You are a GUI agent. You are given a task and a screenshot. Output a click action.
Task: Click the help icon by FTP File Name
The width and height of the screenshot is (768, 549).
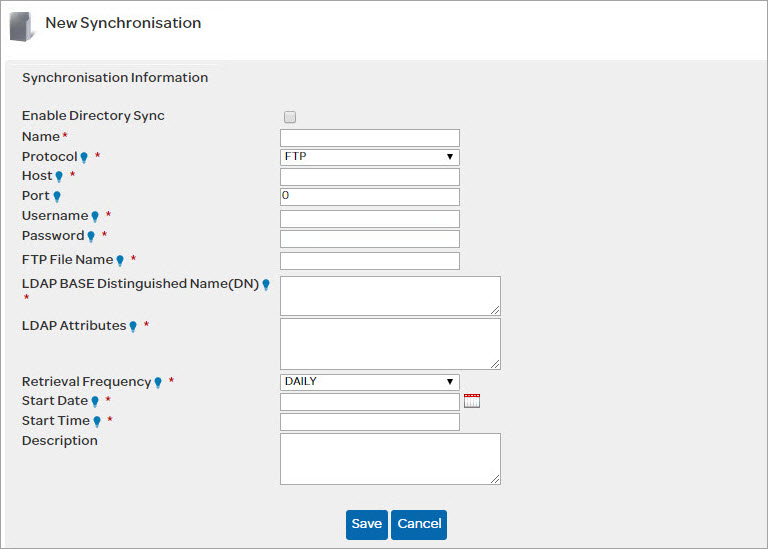point(120,261)
